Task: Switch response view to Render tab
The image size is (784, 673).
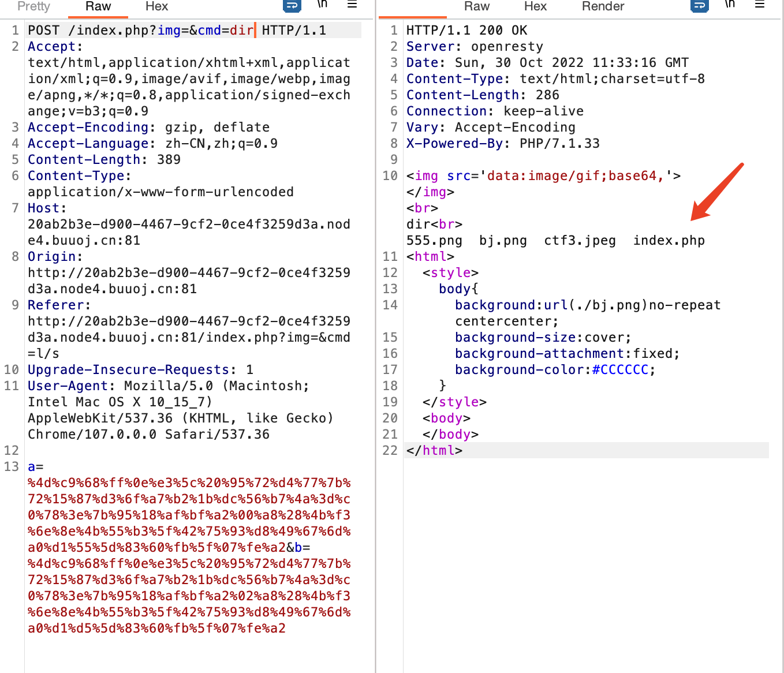Action: point(603,6)
